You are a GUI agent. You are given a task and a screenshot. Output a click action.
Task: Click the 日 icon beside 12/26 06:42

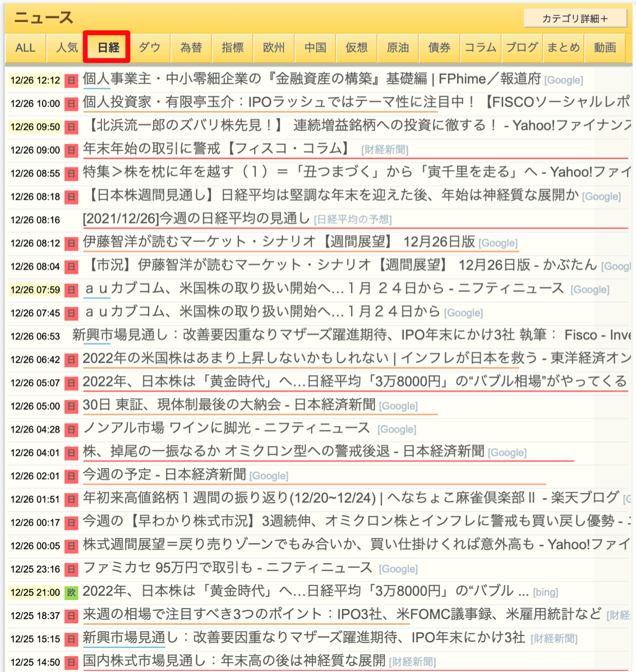click(71, 360)
